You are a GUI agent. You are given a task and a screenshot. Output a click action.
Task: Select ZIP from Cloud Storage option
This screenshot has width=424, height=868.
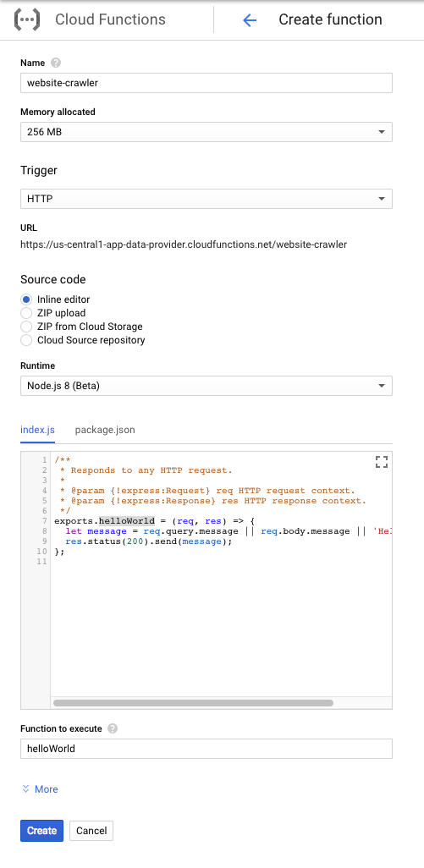pos(26,327)
